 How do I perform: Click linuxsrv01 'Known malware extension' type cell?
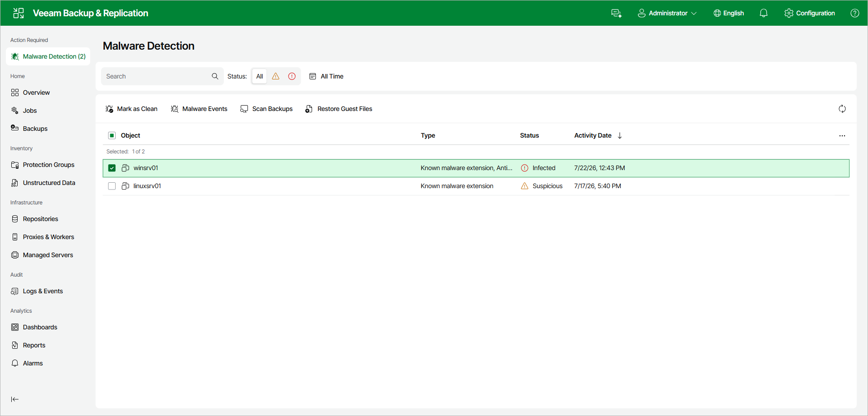[x=457, y=186]
